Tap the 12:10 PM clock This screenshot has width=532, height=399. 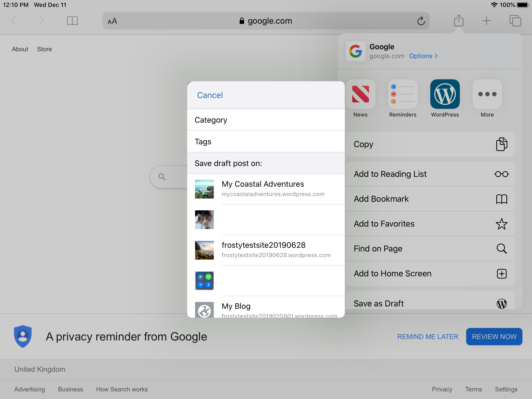coord(16,5)
